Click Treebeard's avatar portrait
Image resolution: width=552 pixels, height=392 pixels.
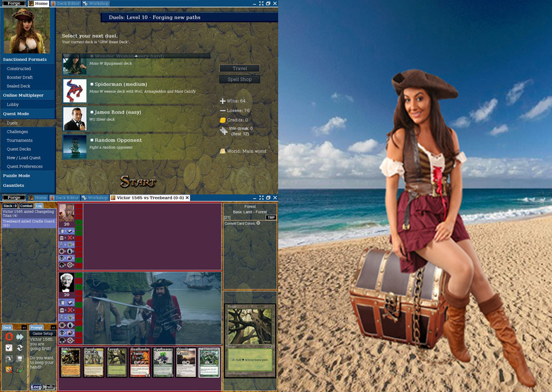click(x=66, y=213)
